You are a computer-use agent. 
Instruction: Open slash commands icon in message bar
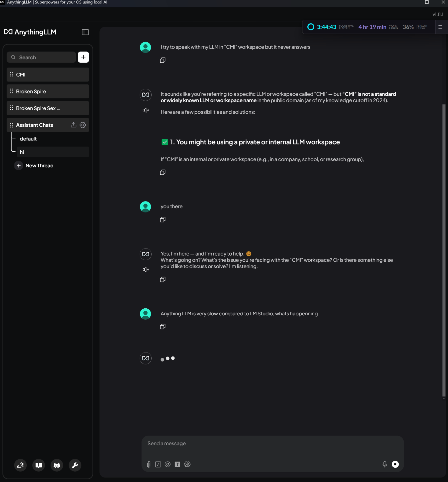click(x=158, y=464)
